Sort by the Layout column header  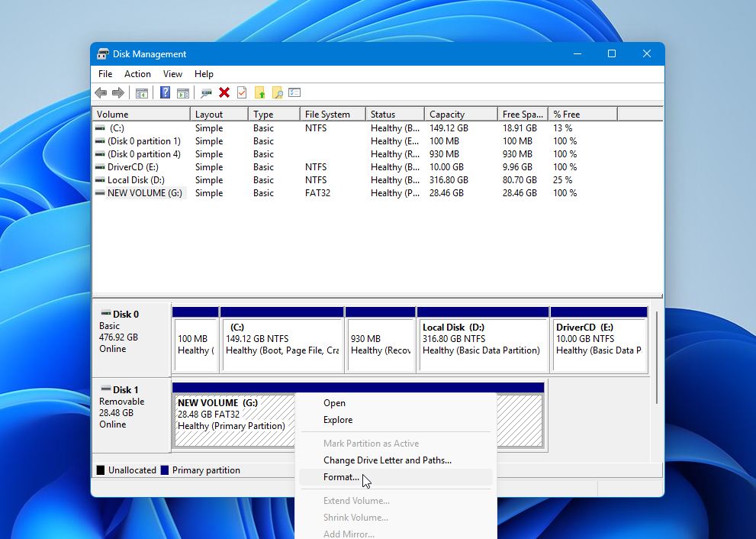[220, 115]
